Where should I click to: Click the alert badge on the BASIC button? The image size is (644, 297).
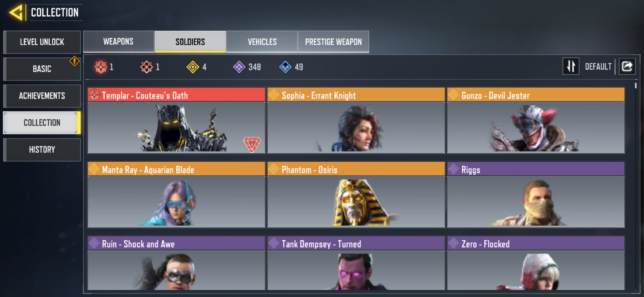tap(74, 61)
